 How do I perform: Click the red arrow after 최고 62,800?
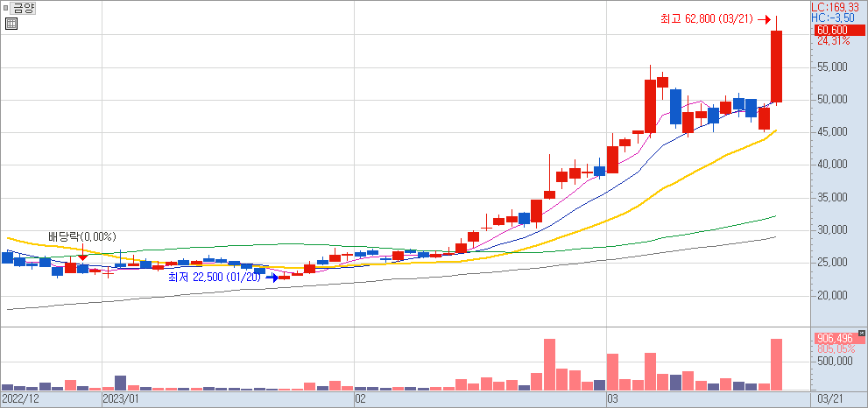coord(765,20)
